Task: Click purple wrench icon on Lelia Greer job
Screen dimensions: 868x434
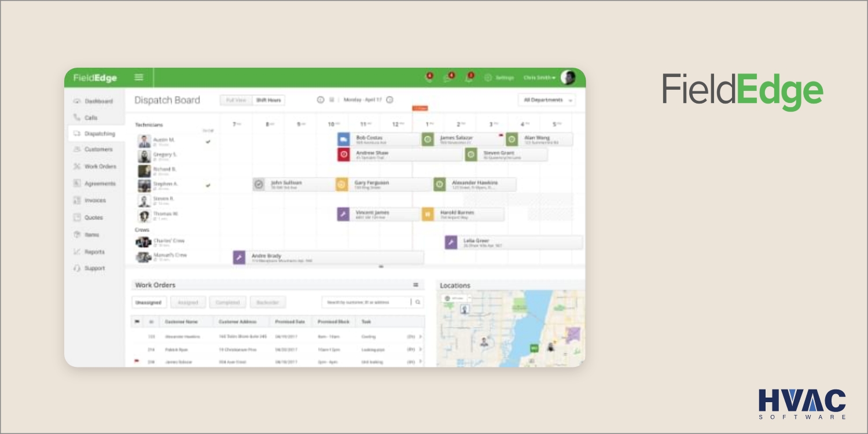Action: [451, 242]
